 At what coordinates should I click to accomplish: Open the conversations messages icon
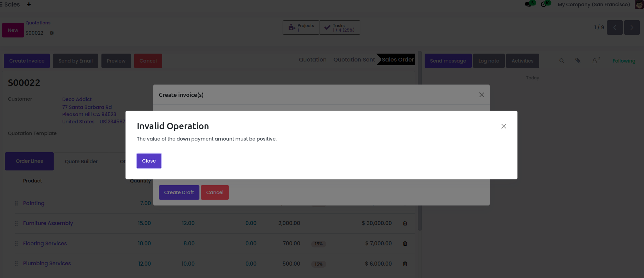point(528,4)
